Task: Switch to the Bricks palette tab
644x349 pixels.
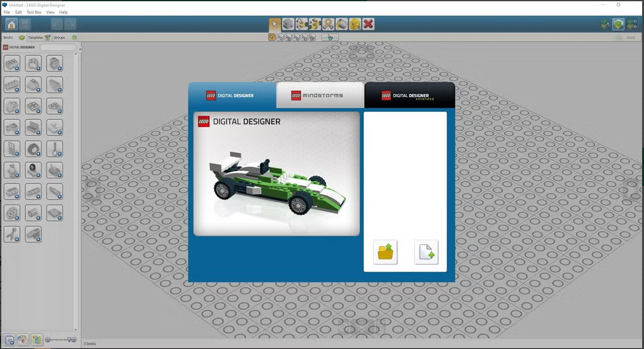Action: [14, 37]
